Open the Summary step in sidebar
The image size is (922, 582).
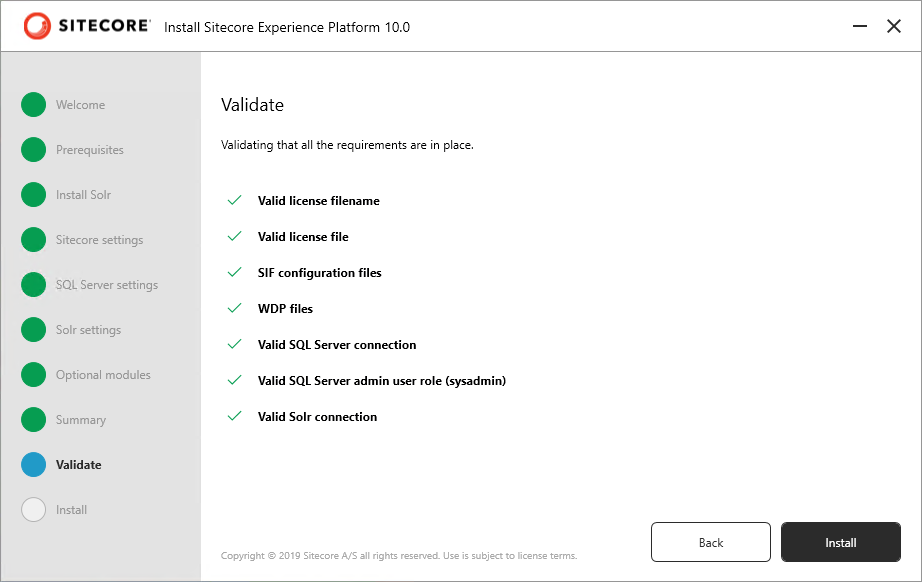(x=81, y=420)
